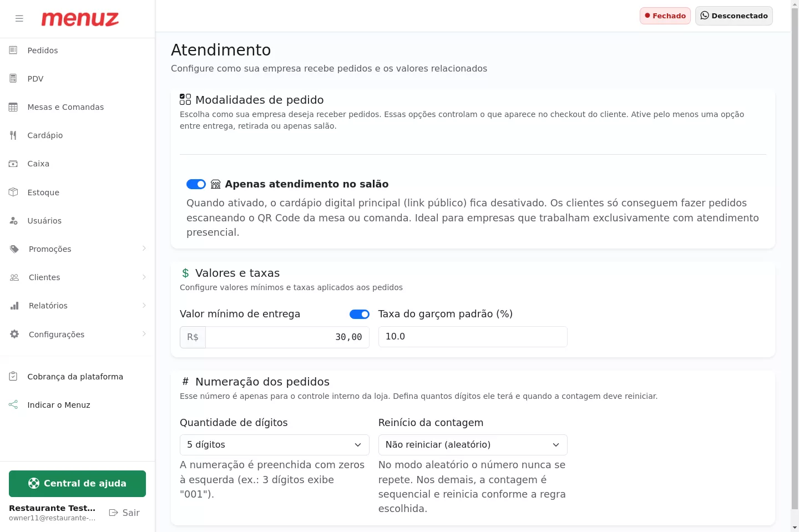
Task: Click the Modalidades de pedido checklist icon
Action: (185, 99)
